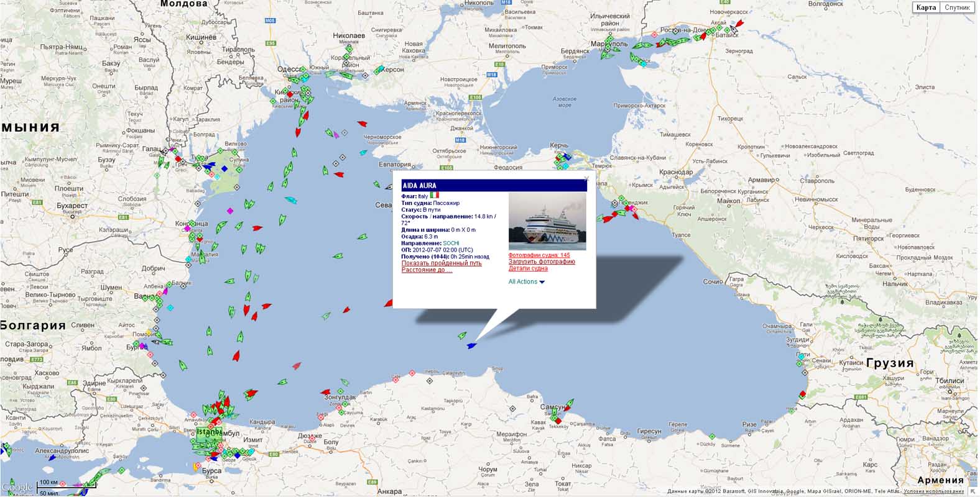
Task: Click the Google logo on the map
Action: (17, 488)
